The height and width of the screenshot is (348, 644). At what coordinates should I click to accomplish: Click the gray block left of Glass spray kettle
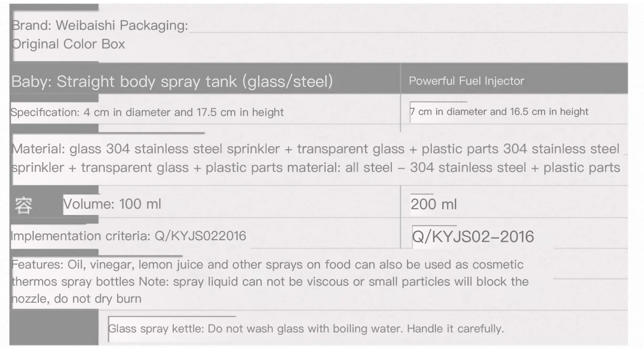pos(55,327)
